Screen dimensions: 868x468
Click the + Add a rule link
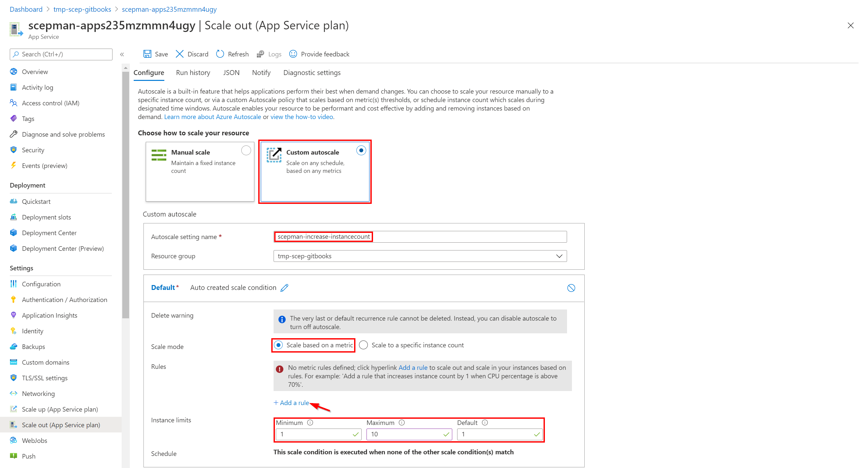click(x=291, y=403)
